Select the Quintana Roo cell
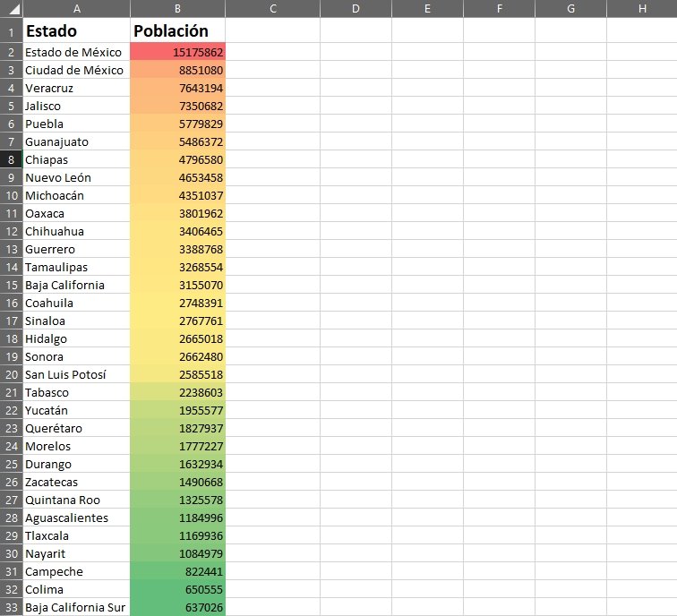The width and height of the screenshot is (677, 616). point(76,500)
